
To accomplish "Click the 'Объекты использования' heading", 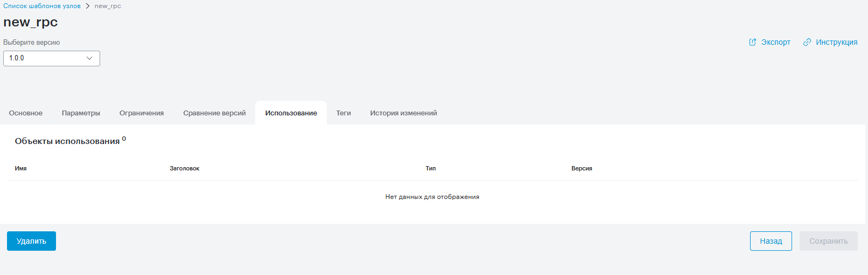I will [x=67, y=141].
